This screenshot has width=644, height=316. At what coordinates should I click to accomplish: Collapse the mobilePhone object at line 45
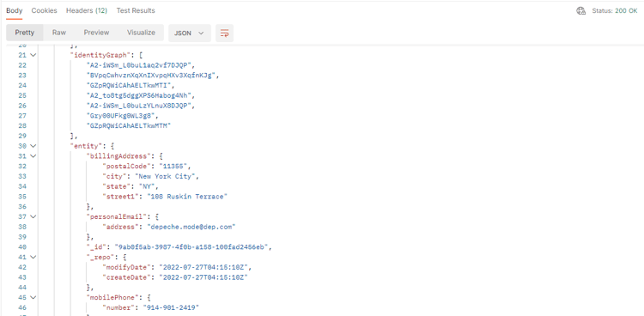pos(33,297)
